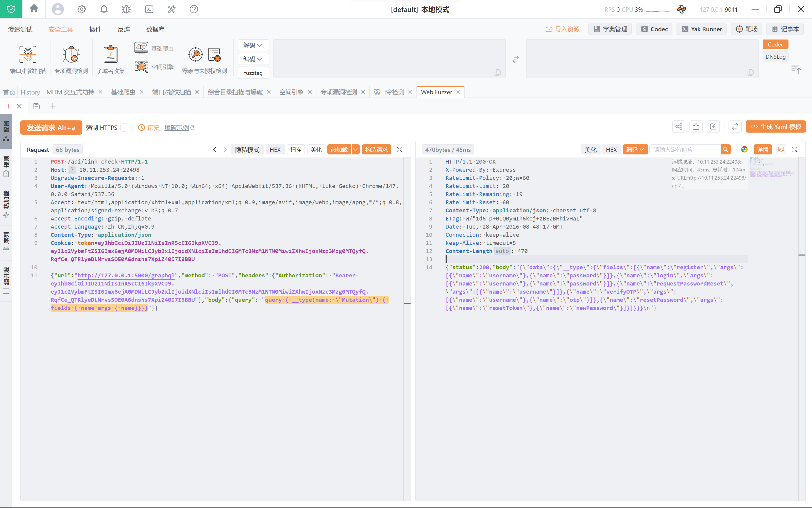Go to previous request history
Image resolution: width=812 pixels, height=508 pixels.
coord(215,150)
